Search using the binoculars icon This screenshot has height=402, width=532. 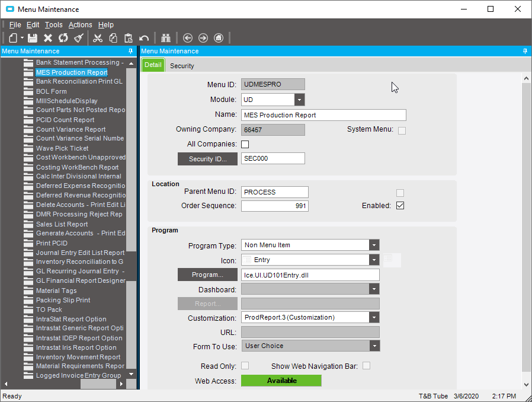click(165, 38)
